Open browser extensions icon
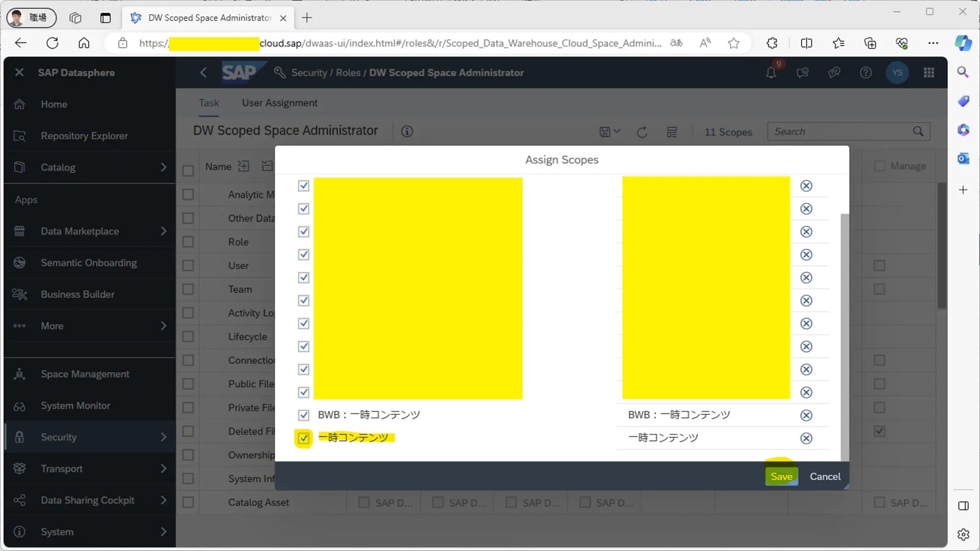The image size is (980, 551). [x=772, y=43]
